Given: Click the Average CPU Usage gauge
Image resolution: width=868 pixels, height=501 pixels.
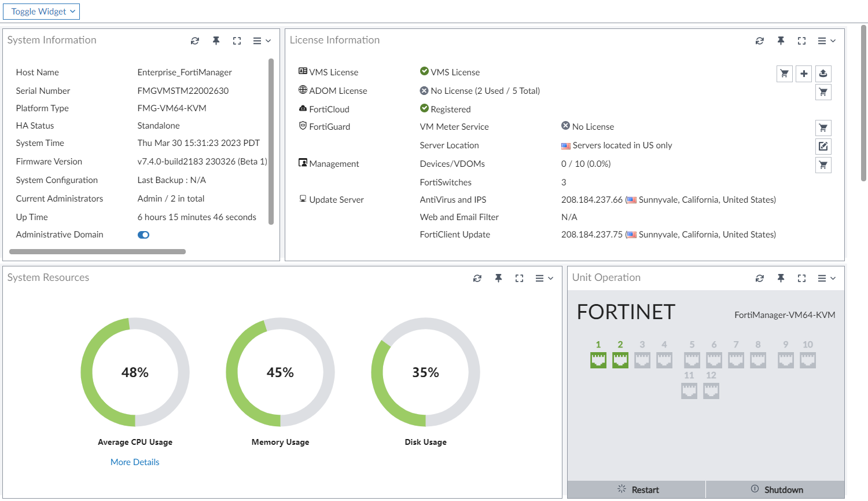Looking at the screenshot, I should tap(135, 372).
